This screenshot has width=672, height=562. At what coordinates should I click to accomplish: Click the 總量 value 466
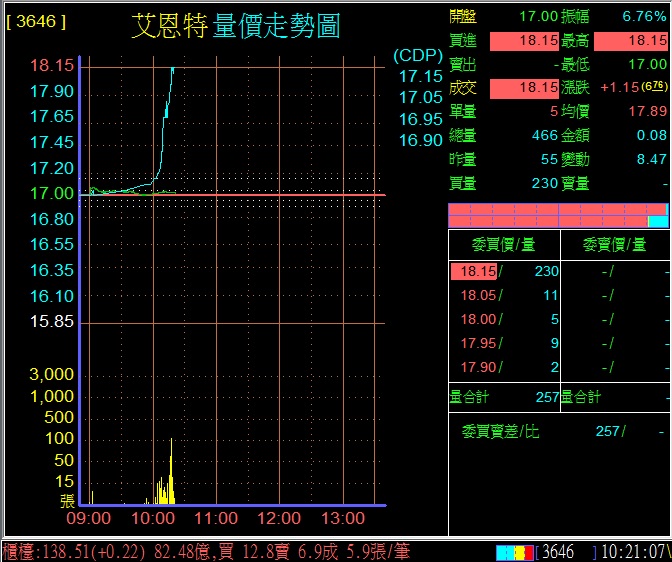545,135
